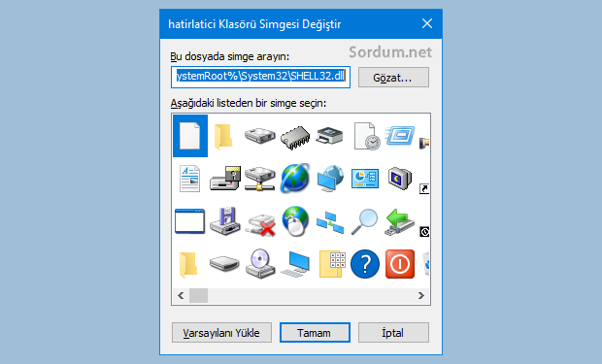Select the Internet Explorer globe icon
Screen dimensions: 602x364
point(295,178)
